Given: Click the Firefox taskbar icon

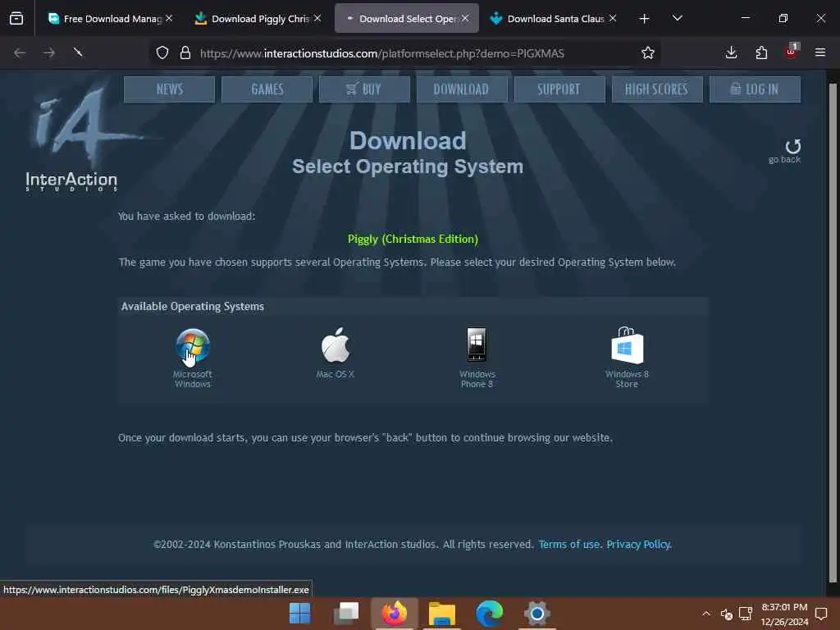Looking at the screenshot, I should [395, 614].
